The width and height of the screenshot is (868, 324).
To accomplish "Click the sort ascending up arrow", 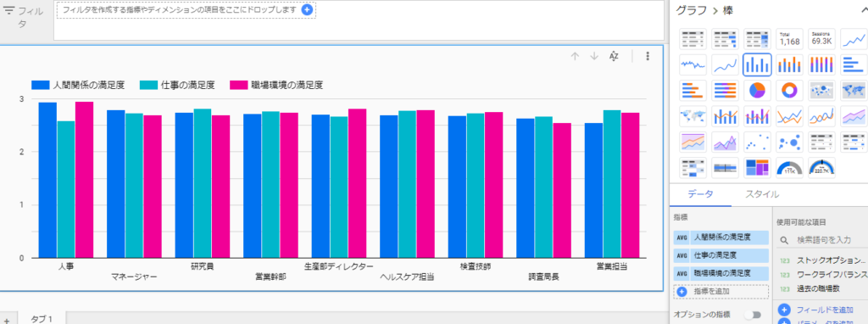I will point(576,56).
